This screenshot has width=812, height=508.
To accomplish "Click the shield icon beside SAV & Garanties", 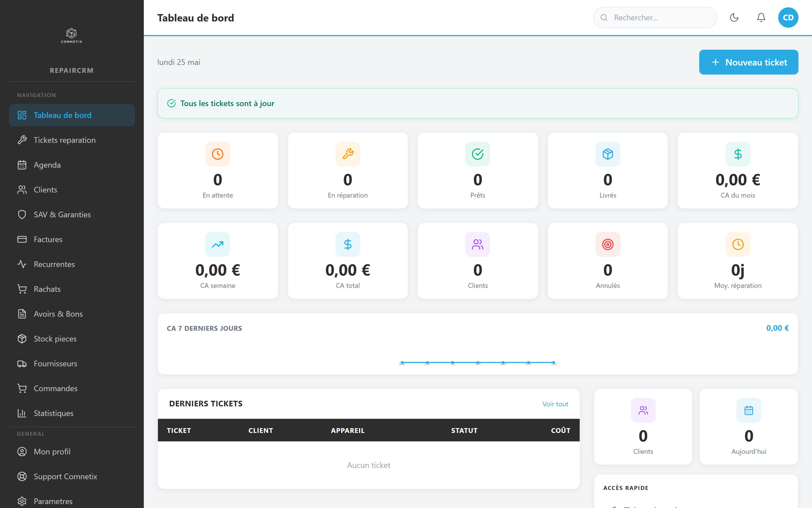I will pyautogui.click(x=22, y=215).
